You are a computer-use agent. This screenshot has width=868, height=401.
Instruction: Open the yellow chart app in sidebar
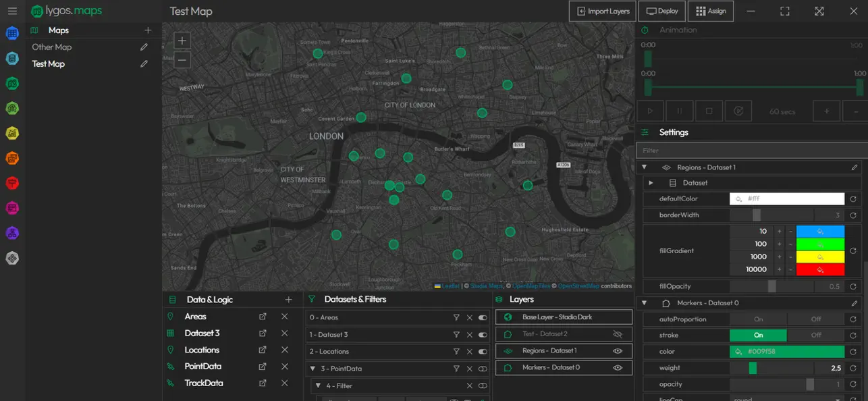[x=12, y=134]
